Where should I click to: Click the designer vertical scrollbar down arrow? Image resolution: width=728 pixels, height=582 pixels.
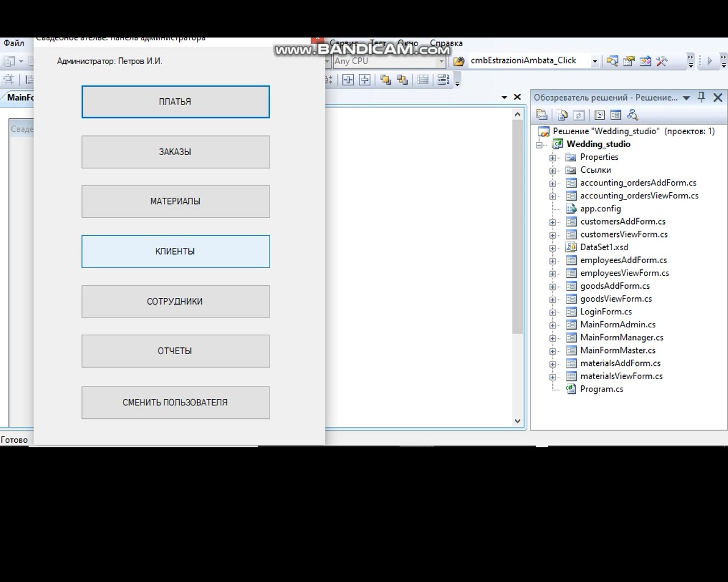[518, 421]
